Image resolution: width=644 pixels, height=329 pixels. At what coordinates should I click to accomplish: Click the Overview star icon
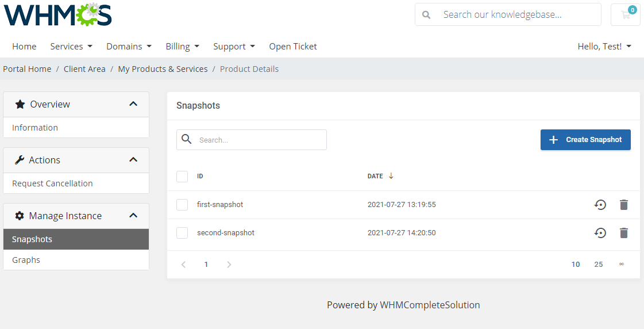click(x=20, y=104)
